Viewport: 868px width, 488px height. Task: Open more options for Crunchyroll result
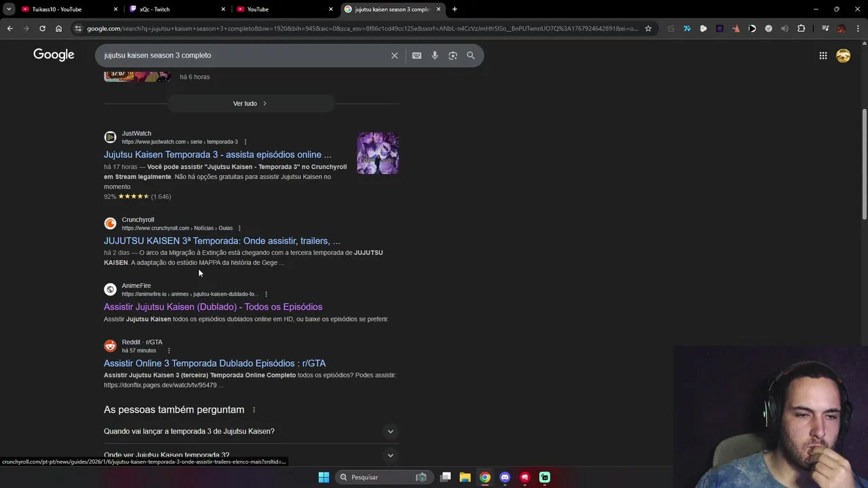[239, 228]
